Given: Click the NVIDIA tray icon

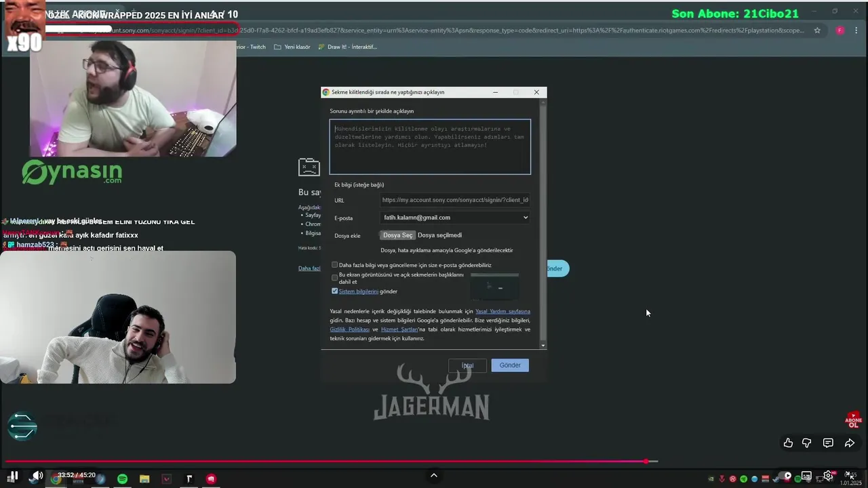Looking at the screenshot, I should tap(711, 479).
